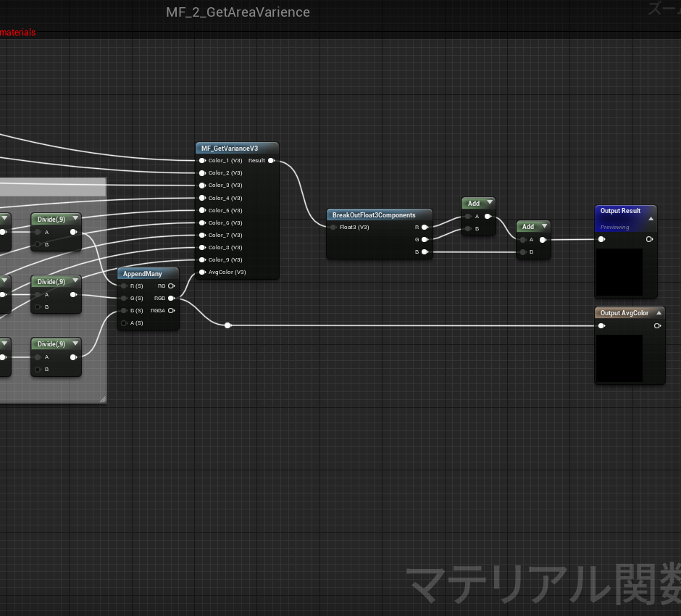Toggle the preview arrow on Output AvgColor node

tap(659, 313)
